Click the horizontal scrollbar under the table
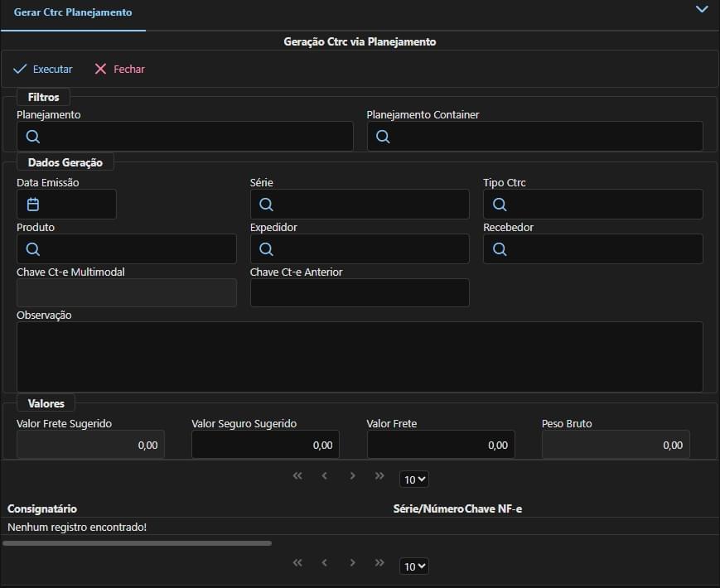 137,543
